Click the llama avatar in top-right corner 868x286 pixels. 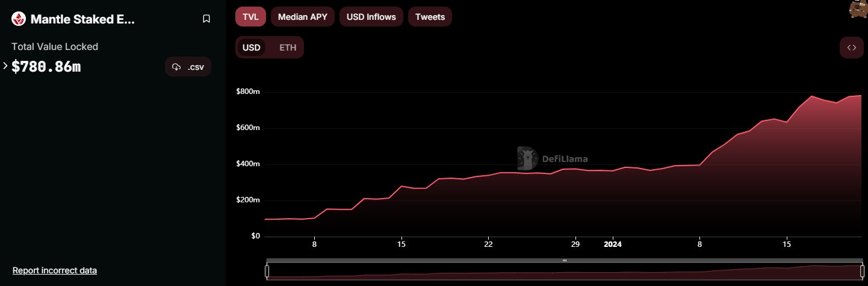click(858, 10)
